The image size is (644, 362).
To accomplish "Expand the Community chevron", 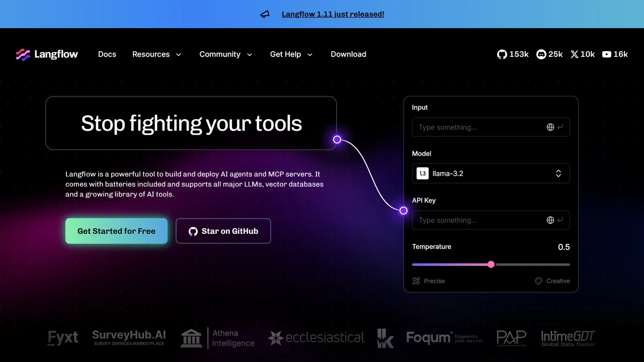I will click(x=249, y=55).
